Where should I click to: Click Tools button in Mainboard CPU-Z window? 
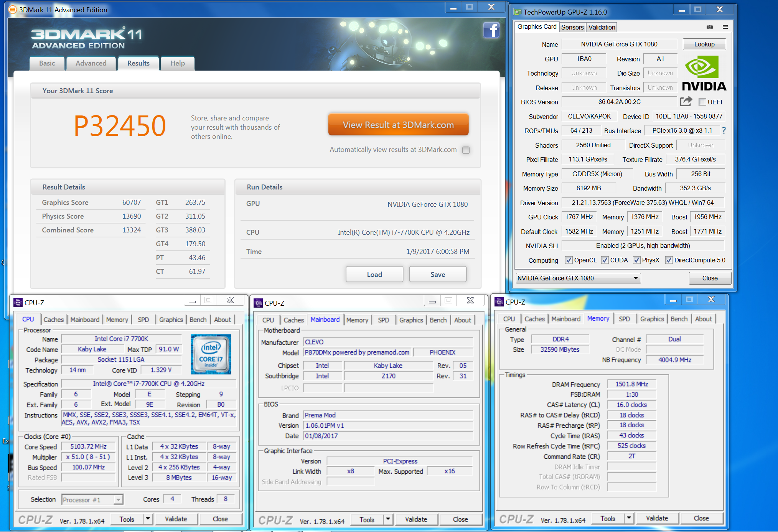click(x=367, y=519)
